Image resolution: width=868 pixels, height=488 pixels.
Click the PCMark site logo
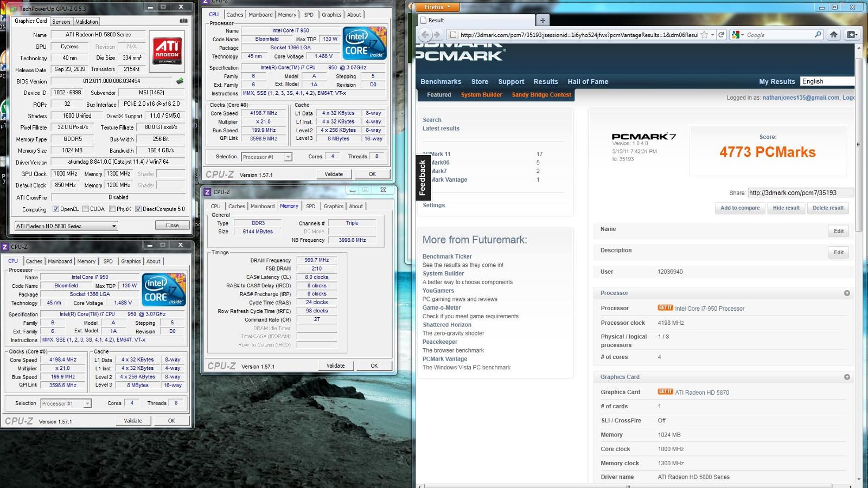pos(461,53)
